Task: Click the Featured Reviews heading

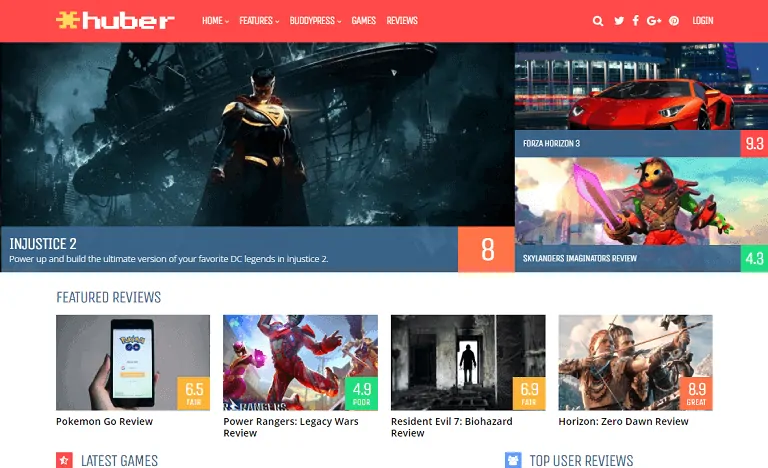Action: (108, 297)
